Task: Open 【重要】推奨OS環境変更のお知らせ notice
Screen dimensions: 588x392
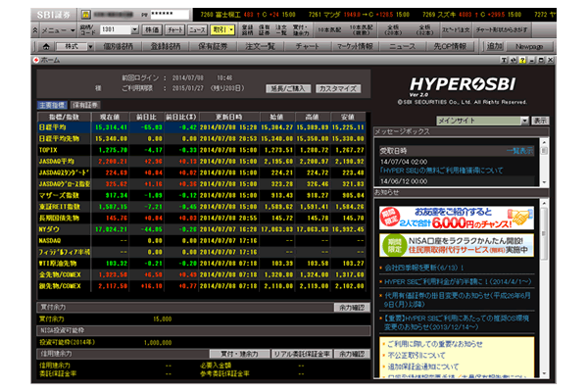Action: [x=457, y=322]
